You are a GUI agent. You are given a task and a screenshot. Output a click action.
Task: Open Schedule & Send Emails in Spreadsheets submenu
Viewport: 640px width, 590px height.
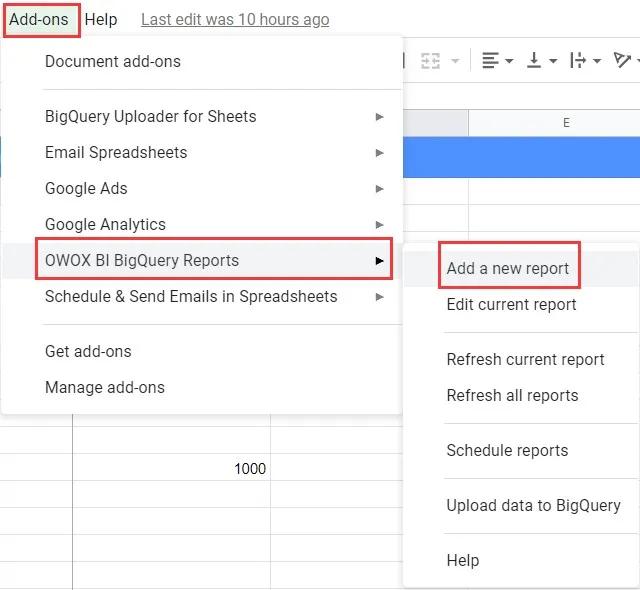[x=202, y=296]
